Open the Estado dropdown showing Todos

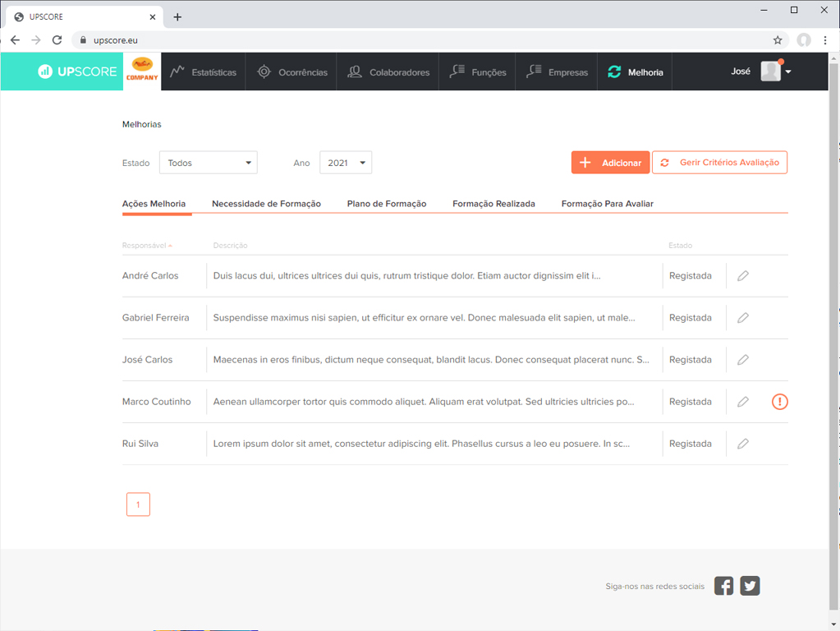[x=209, y=163]
